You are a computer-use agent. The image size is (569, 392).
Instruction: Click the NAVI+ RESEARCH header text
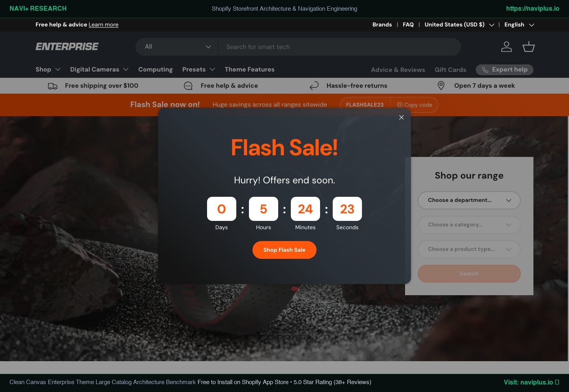[38, 8]
